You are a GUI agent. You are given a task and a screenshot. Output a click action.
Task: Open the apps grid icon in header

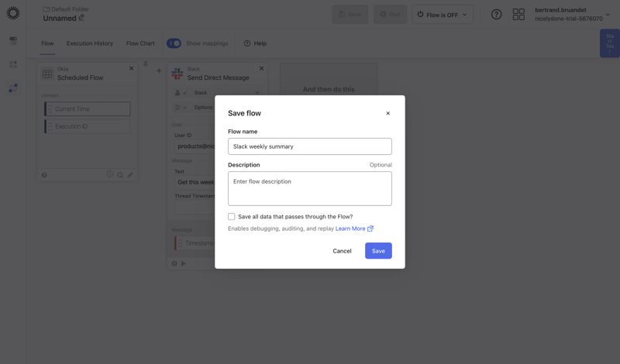pyautogui.click(x=518, y=15)
